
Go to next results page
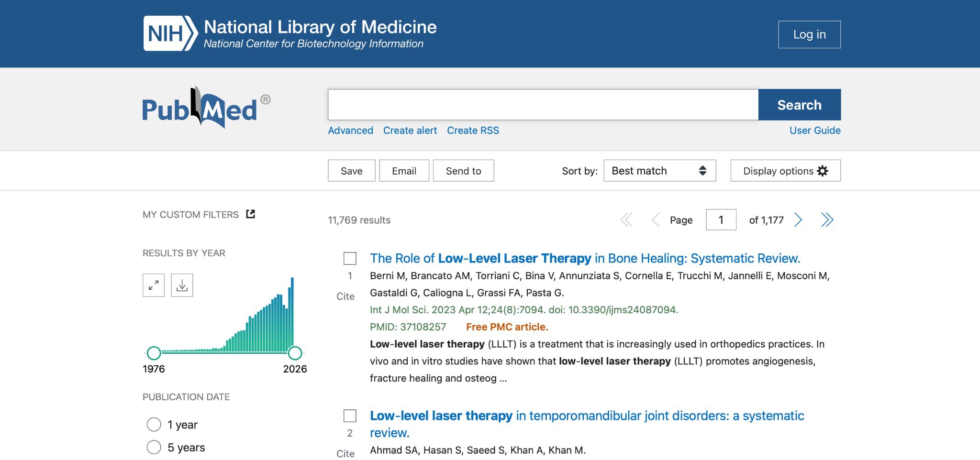click(798, 220)
